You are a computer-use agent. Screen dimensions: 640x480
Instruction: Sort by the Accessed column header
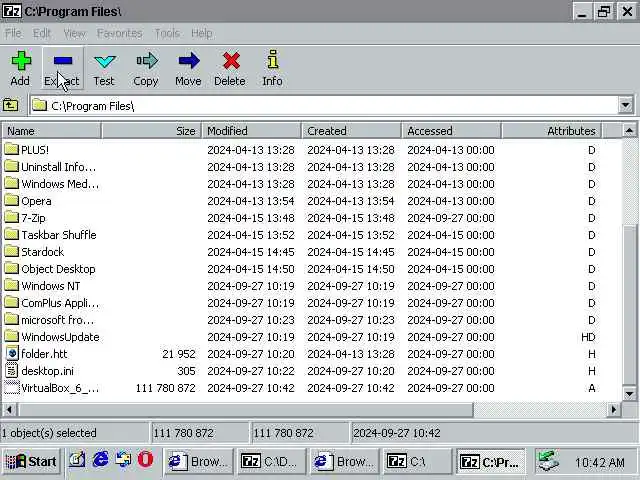[x=451, y=131]
